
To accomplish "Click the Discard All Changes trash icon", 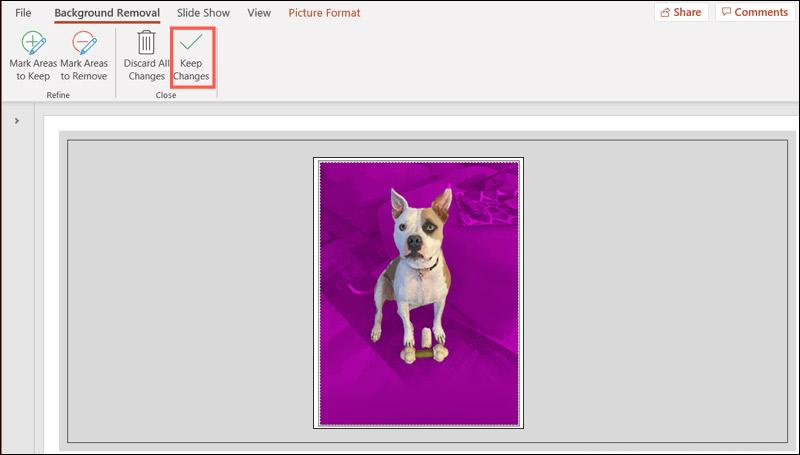I will click(x=146, y=56).
